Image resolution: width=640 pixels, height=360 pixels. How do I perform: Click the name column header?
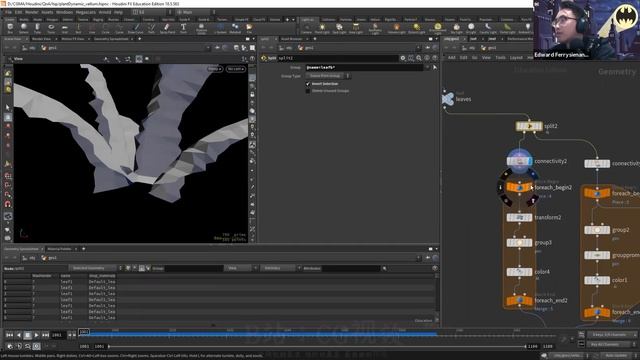pos(65,276)
